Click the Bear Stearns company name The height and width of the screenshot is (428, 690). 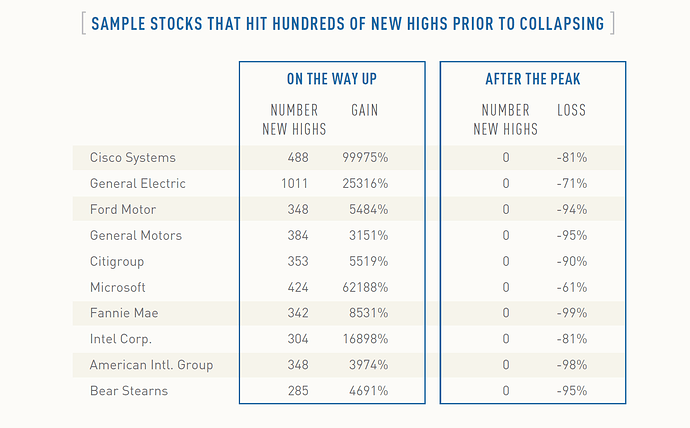pyautogui.click(x=128, y=391)
